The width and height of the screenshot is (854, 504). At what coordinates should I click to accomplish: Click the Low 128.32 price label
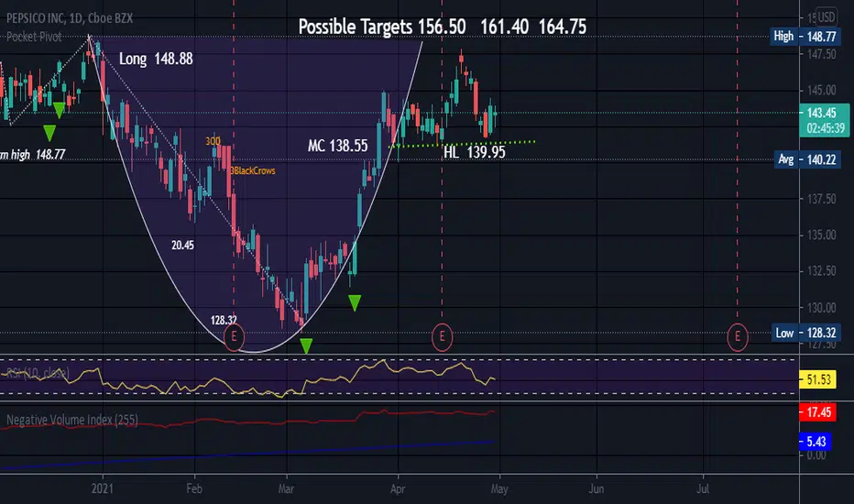coord(805,333)
